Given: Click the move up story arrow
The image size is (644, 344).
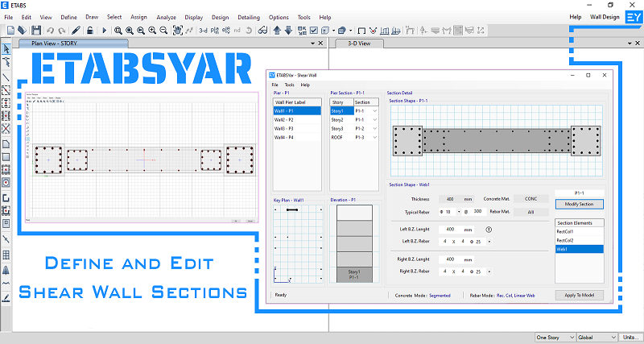Looking at the screenshot, I should (x=277, y=30).
